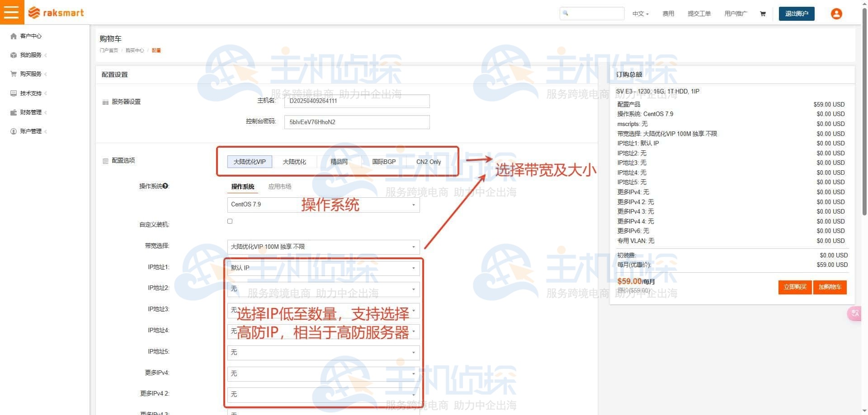Click the 退出账户 button
Viewport: 868px width, 415px height.
[796, 14]
